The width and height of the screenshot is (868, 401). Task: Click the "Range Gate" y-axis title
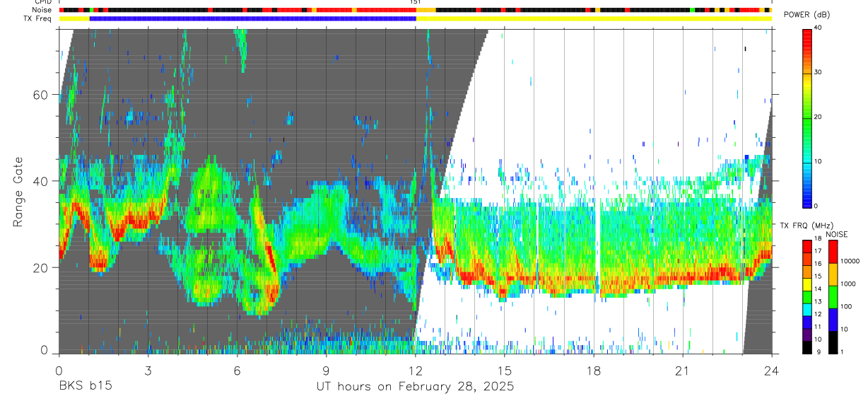[18, 192]
